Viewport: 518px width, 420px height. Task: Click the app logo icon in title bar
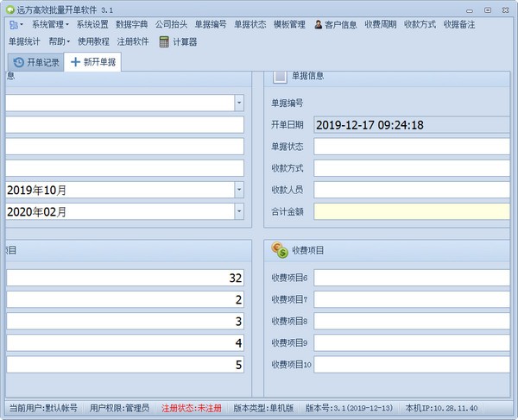pyautogui.click(x=10, y=9)
